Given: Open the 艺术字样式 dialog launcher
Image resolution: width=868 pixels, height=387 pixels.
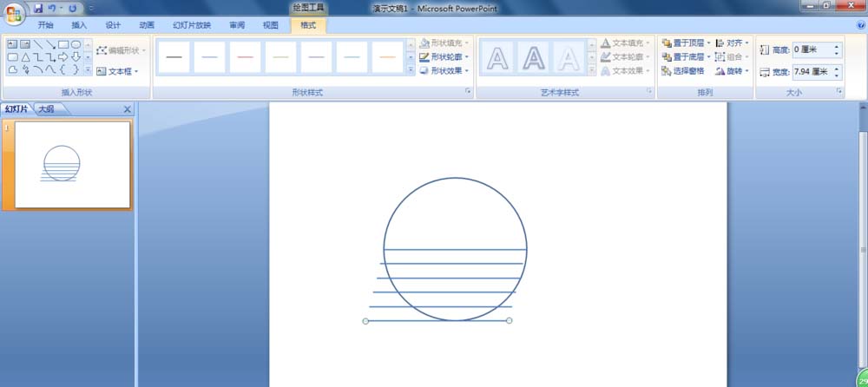Looking at the screenshot, I should click(648, 91).
